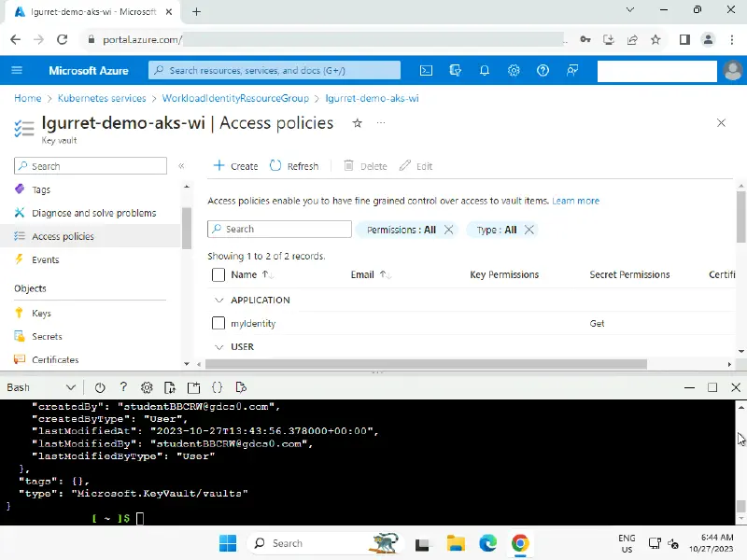Open the Azure portal hamburger menu
747x560 pixels.
click(17, 70)
